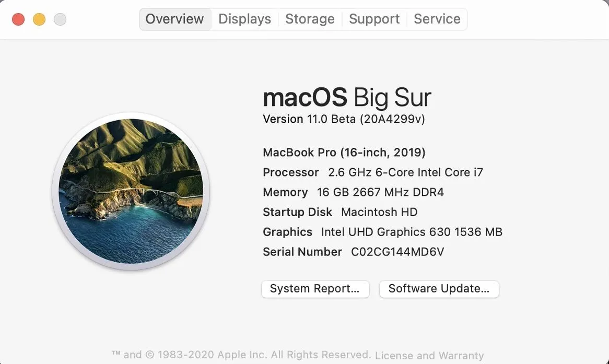Click the grayed-out zoom window button

60,20
